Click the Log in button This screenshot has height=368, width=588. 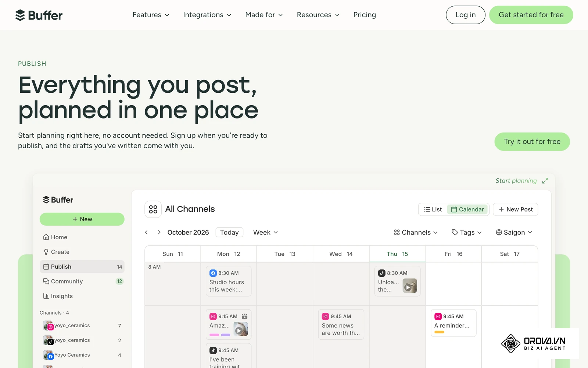click(x=466, y=15)
